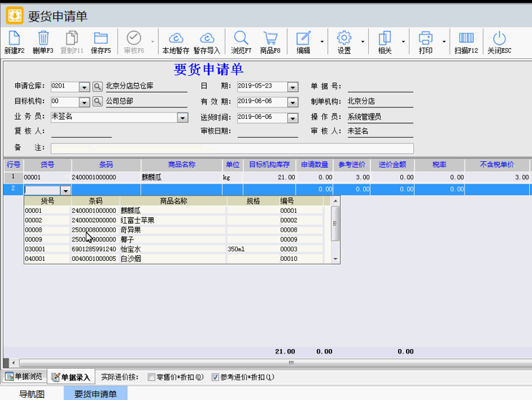Switch to the 导航图 tab
This screenshot has height=400, width=532.
point(32,394)
